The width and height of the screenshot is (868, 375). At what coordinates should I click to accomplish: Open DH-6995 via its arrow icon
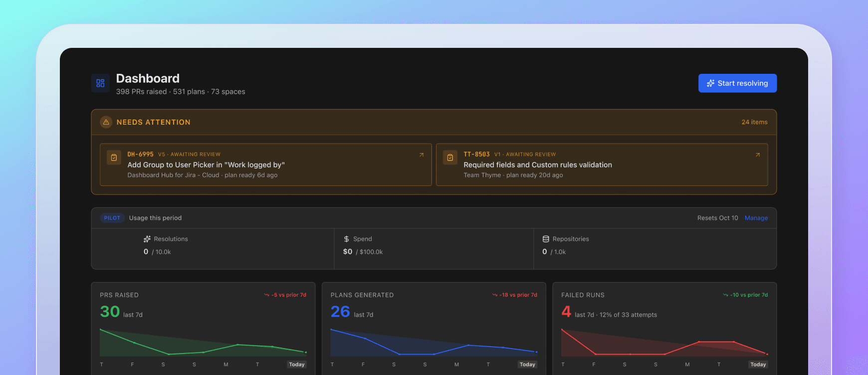422,155
